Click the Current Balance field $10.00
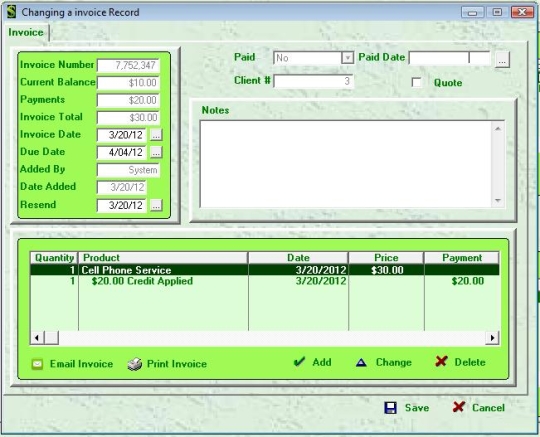This screenshot has height=437, width=540. [128, 83]
